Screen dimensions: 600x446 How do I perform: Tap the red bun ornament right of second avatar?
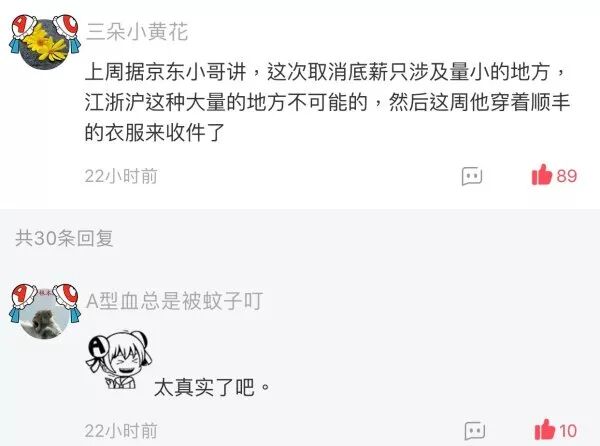click(x=66, y=298)
